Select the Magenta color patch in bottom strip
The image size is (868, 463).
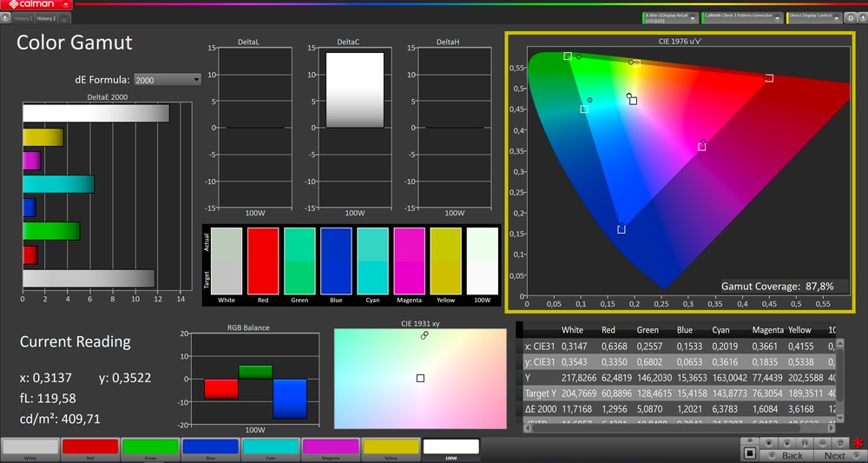331,447
